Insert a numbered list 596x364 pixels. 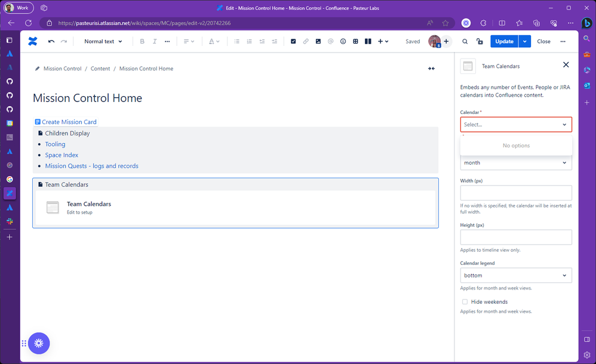250,41
